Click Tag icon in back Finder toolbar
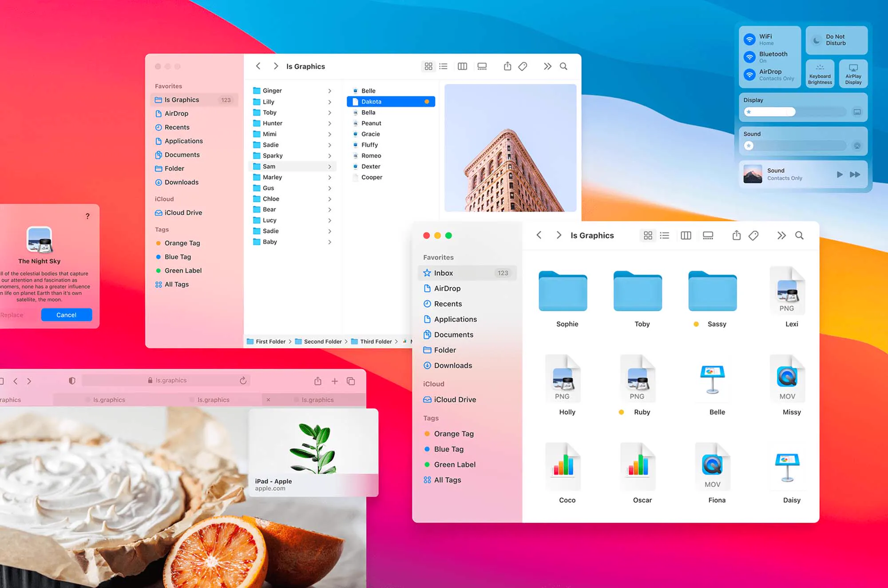The width and height of the screenshot is (888, 588). pos(523,66)
